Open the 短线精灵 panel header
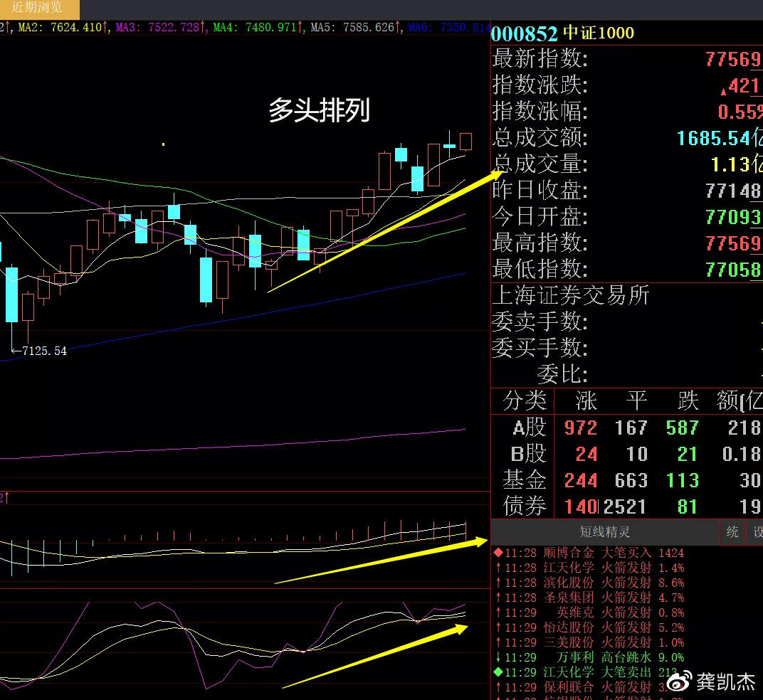 click(604, 532)
